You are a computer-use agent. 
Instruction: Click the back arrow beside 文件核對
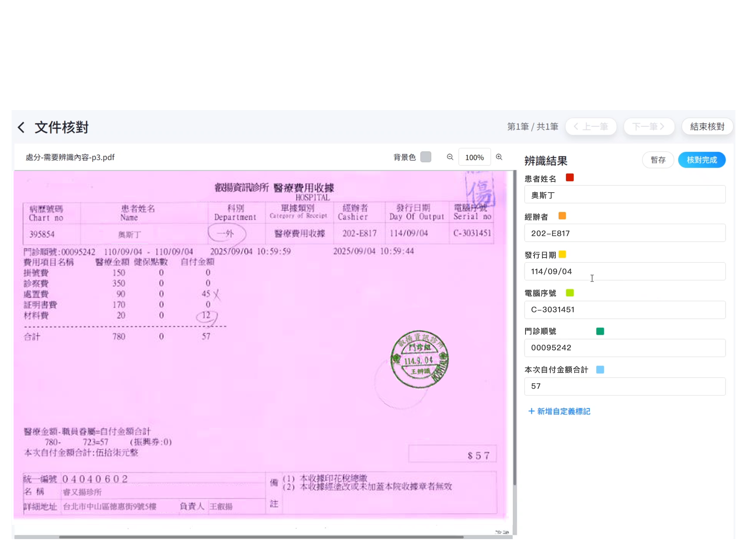point(22,127)
